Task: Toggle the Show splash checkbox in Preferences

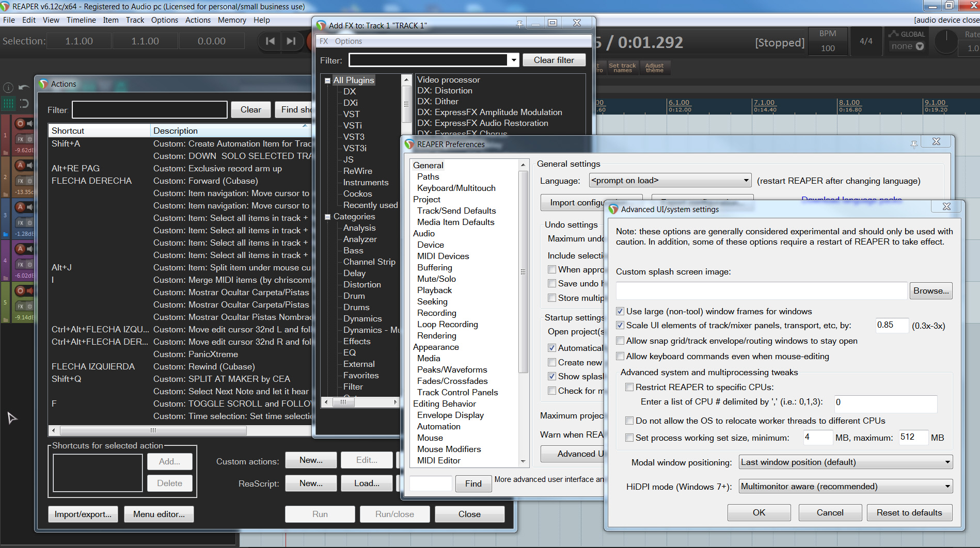Action: coord(552,376)
